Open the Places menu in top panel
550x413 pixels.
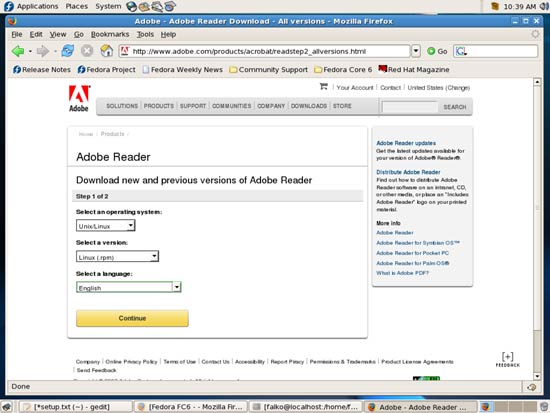tap(76, 6)
